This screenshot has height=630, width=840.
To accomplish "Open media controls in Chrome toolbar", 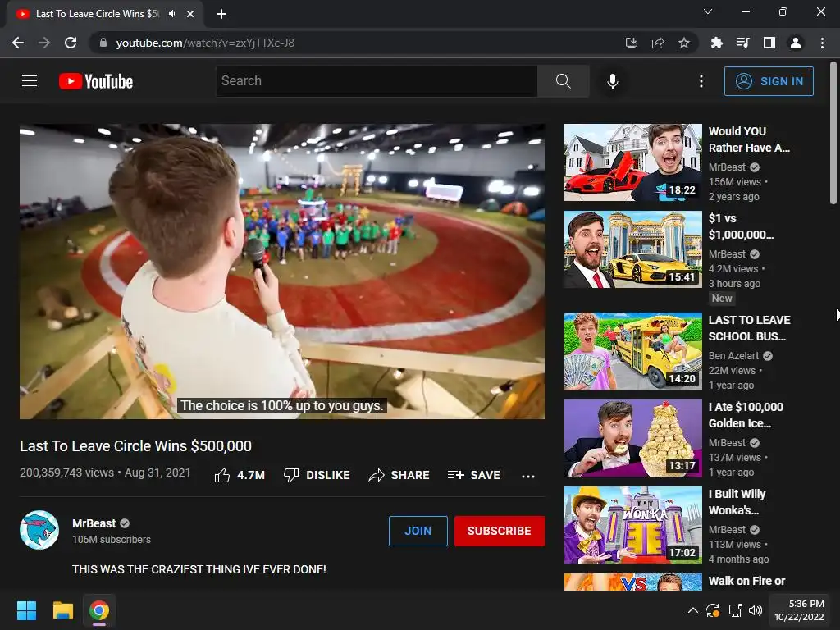I will click(x=743, y=43).
